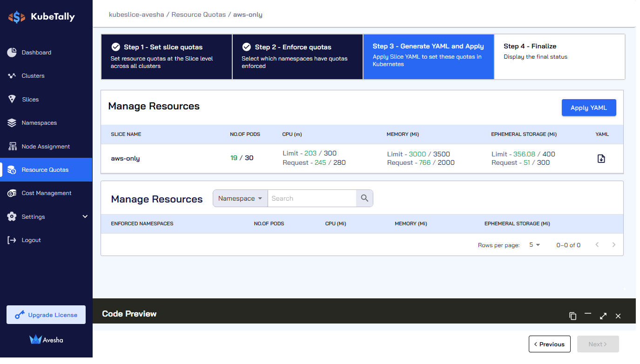640x364 pixels.
Task: Download the aws-only slice YAML file icon
Action: tap(601, 158)
